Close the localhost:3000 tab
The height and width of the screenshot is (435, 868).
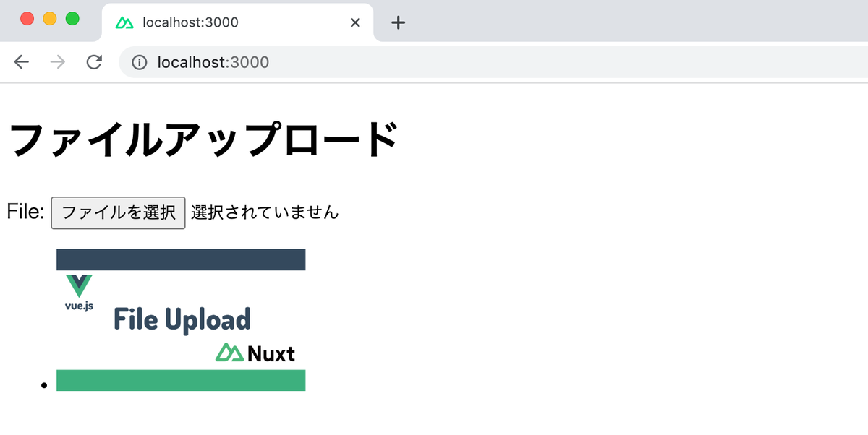354,22
